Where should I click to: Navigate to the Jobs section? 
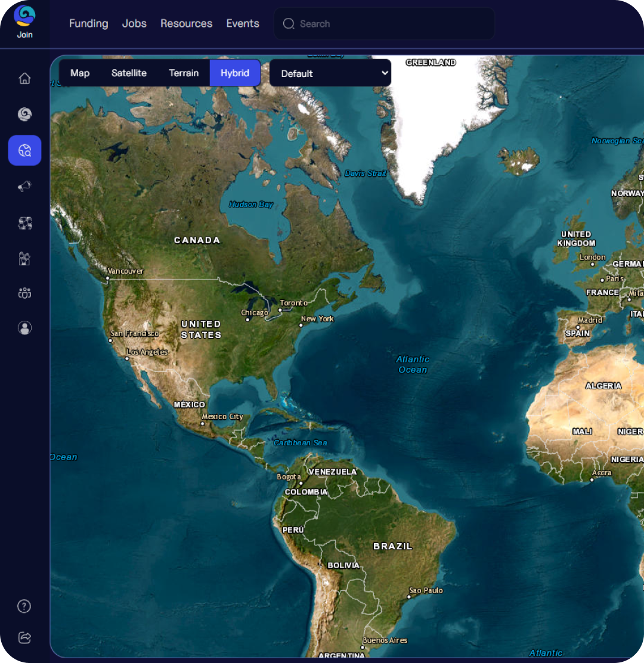coord(134,23)
